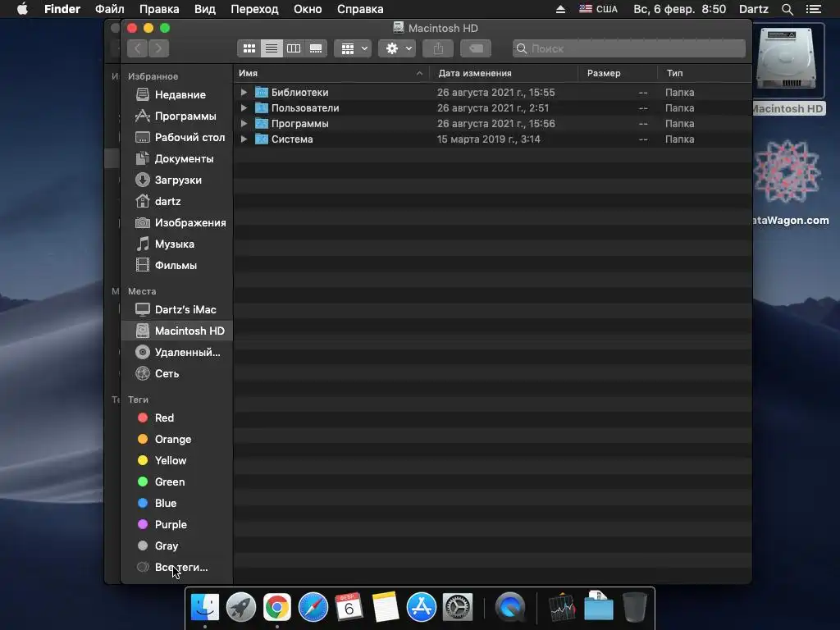Open Trash in the Dock
The width and height of the screenshot is (840, 630).
635,608
